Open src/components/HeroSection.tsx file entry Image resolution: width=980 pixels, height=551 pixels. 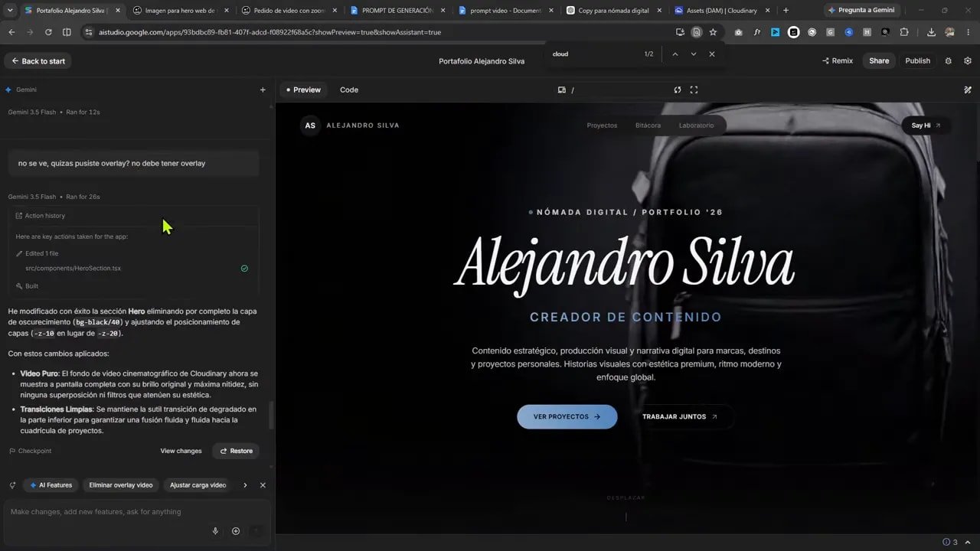point(73,269)
